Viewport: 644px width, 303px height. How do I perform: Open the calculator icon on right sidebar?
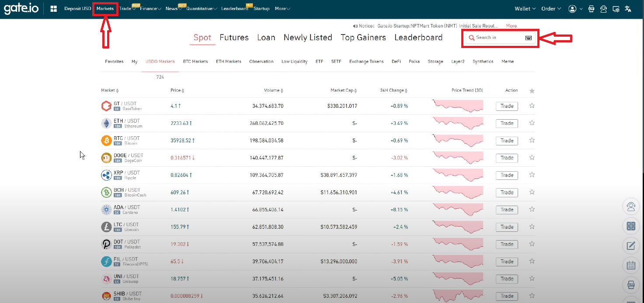coord(631,226)
